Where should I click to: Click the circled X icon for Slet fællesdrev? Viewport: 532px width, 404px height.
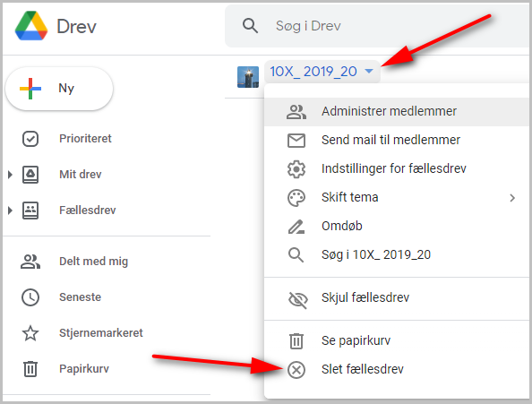pyautogui.click(x=296, y=369)
